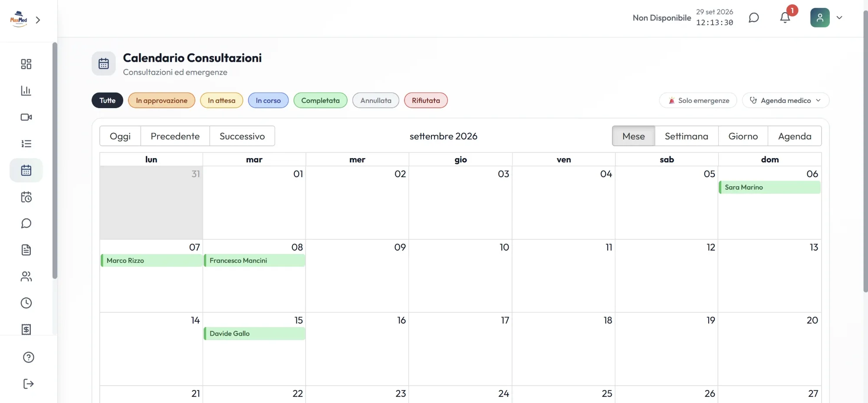Click the user profile avatar
The width and height of the screenshot is (868, 403).
point(820,17)
